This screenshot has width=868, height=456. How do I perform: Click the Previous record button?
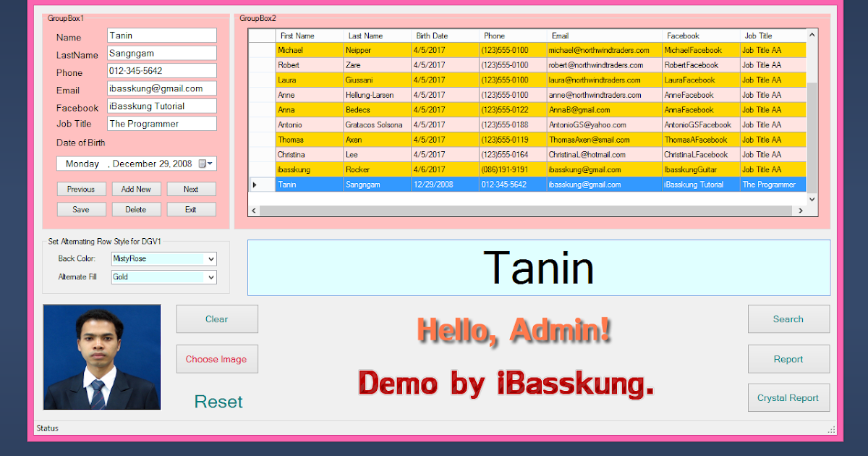(81, 188)
